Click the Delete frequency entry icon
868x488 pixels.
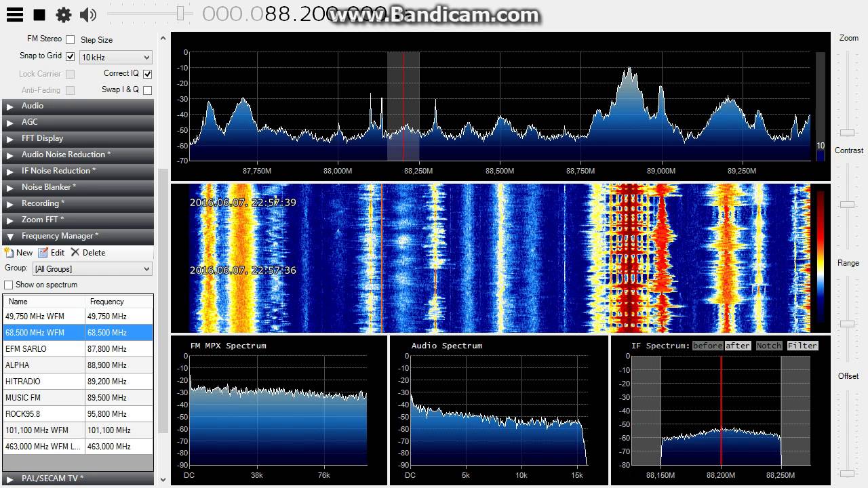pyautogui.click(x=75, y=252)
